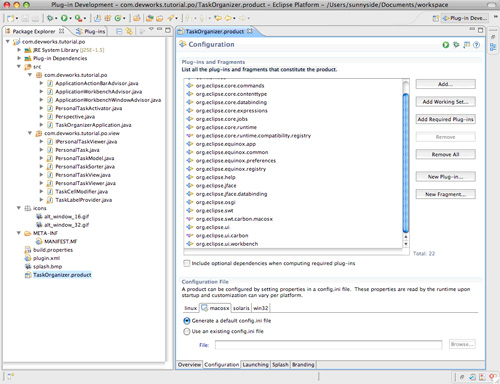The width and height of the screenshot is (500, 384).
Task: Open the Splash tab
Action: pyautogui.click(x=280, y=365)
